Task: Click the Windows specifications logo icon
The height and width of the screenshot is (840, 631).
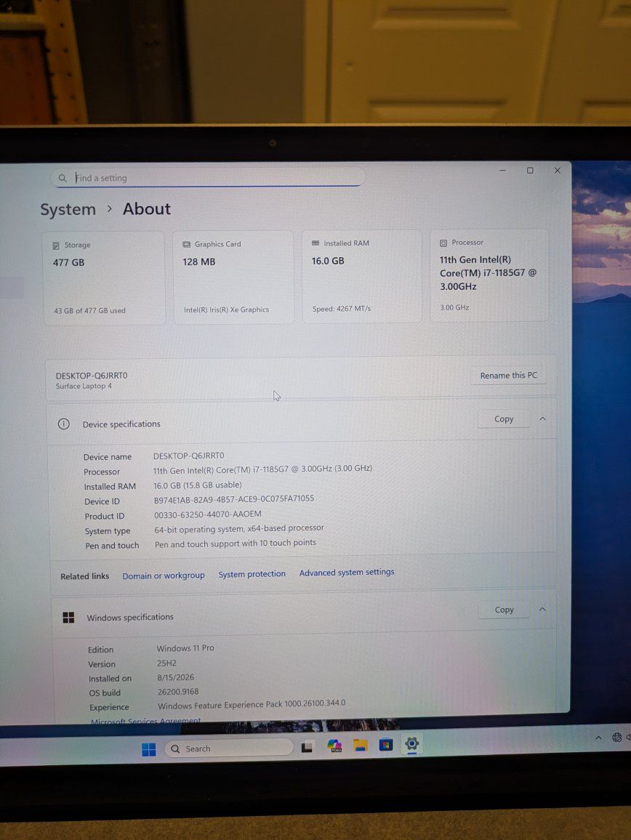Action: pyautogui.click(x=68, y=617)
